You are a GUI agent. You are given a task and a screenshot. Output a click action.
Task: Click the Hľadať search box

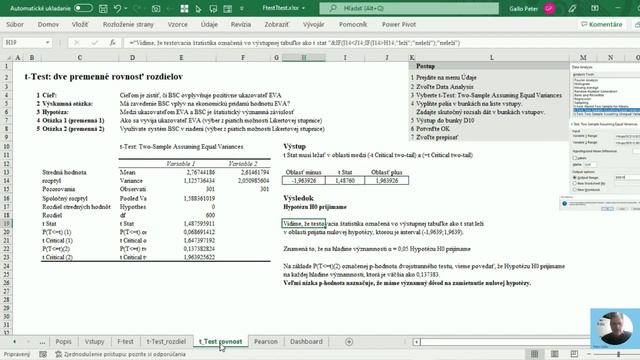[x=409, y=8]
